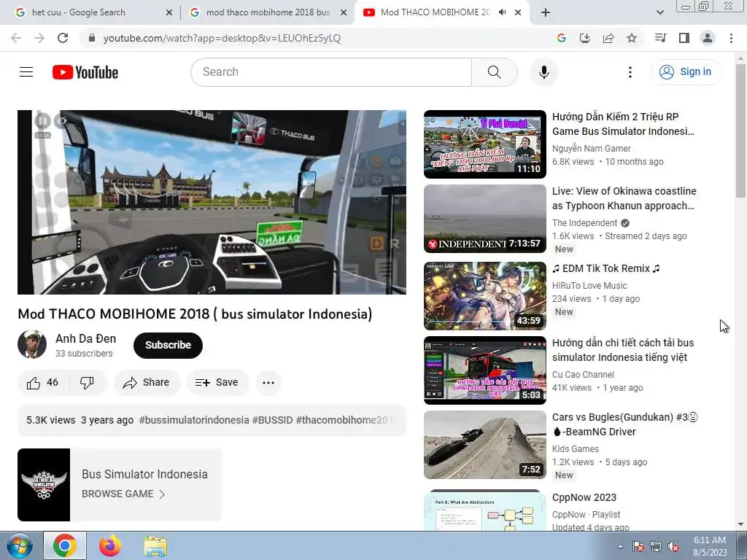Share the video

pyautogui.click(x=147, y=382)
